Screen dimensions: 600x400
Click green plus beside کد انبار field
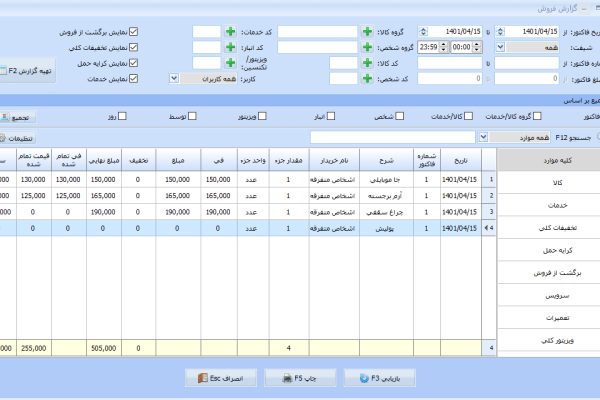[230, 47]
